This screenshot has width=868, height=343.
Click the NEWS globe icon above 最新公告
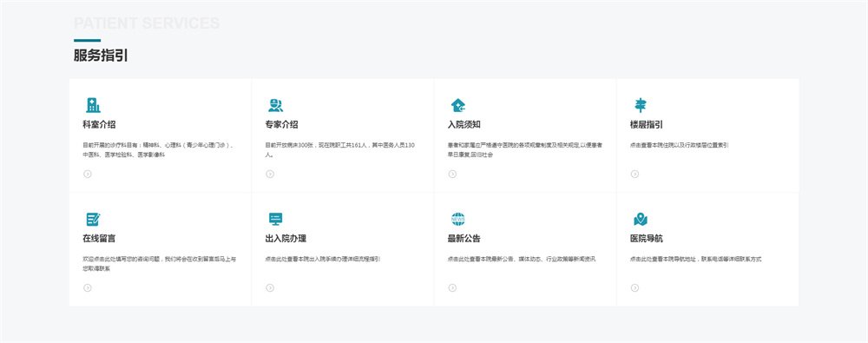click(457, 219)
